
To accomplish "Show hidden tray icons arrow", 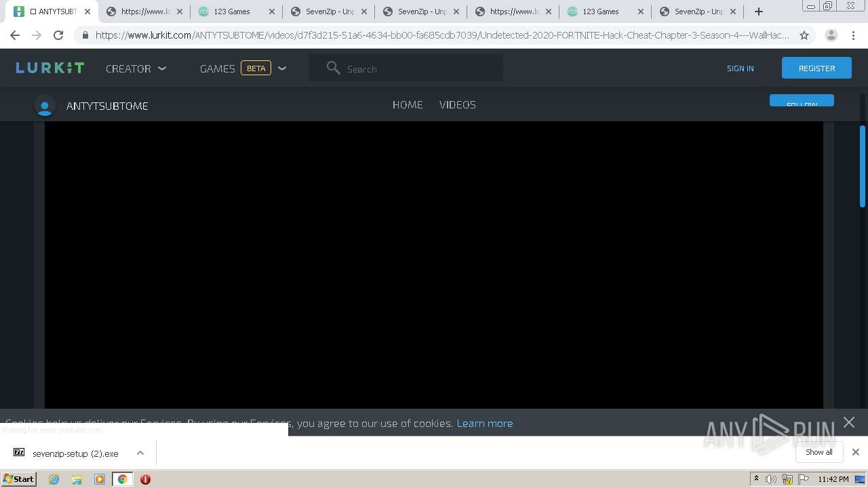I will coord(756,479).
